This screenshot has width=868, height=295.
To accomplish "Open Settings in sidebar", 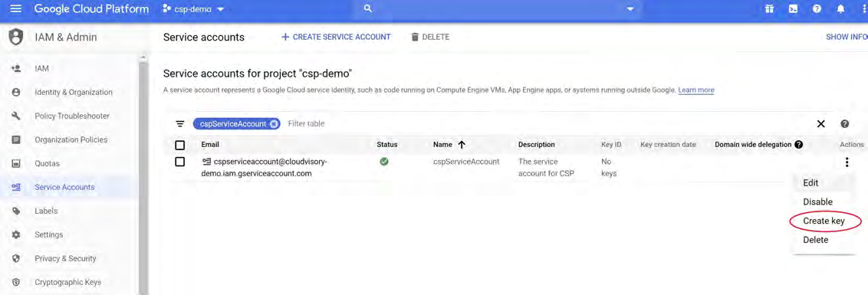I will pos(49,234).
